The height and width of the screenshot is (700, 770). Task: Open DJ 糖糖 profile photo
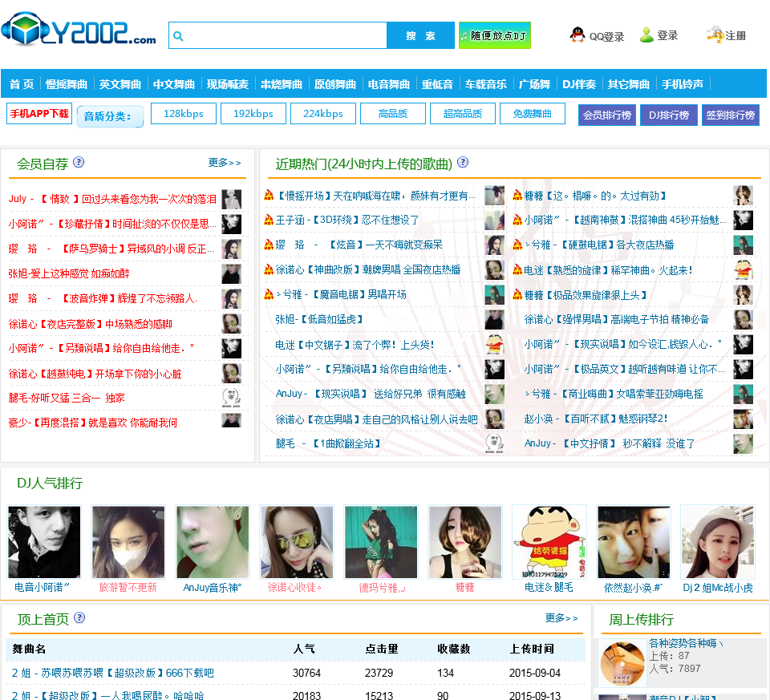click(x=465, y=542)
